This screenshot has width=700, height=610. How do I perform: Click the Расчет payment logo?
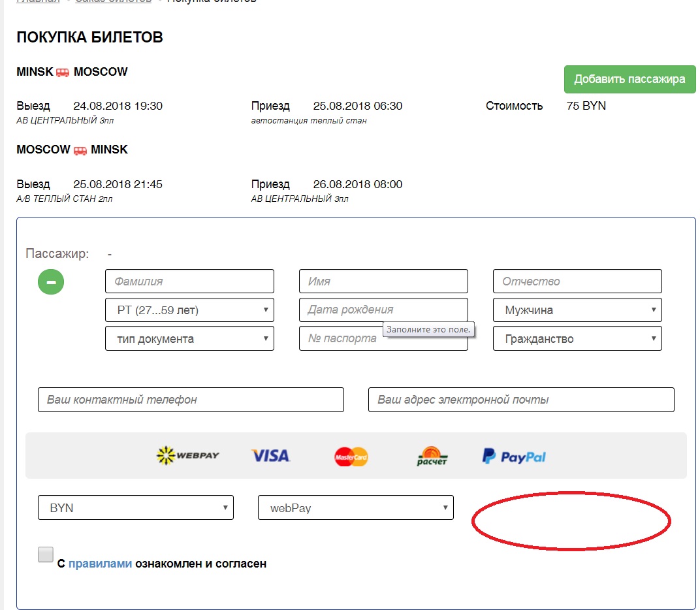(x=432, y=456)
